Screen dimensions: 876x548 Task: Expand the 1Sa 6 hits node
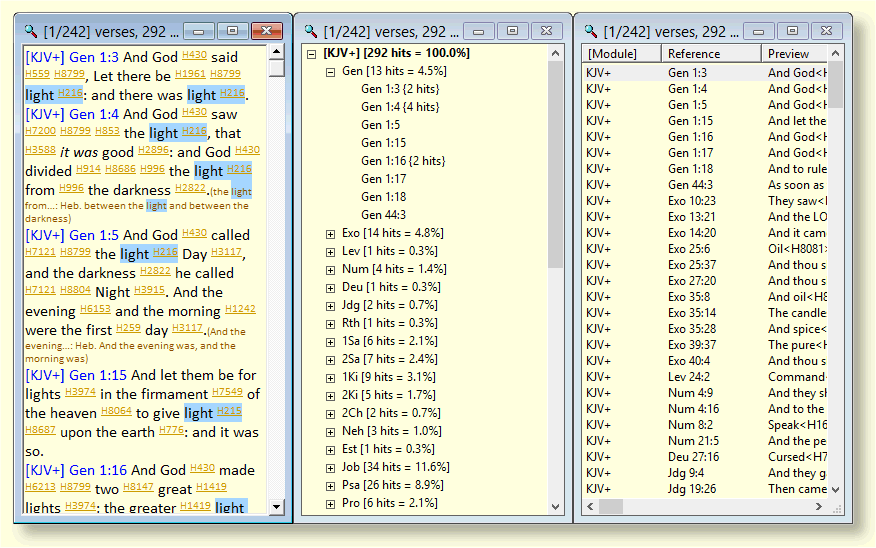pos(330,342)
